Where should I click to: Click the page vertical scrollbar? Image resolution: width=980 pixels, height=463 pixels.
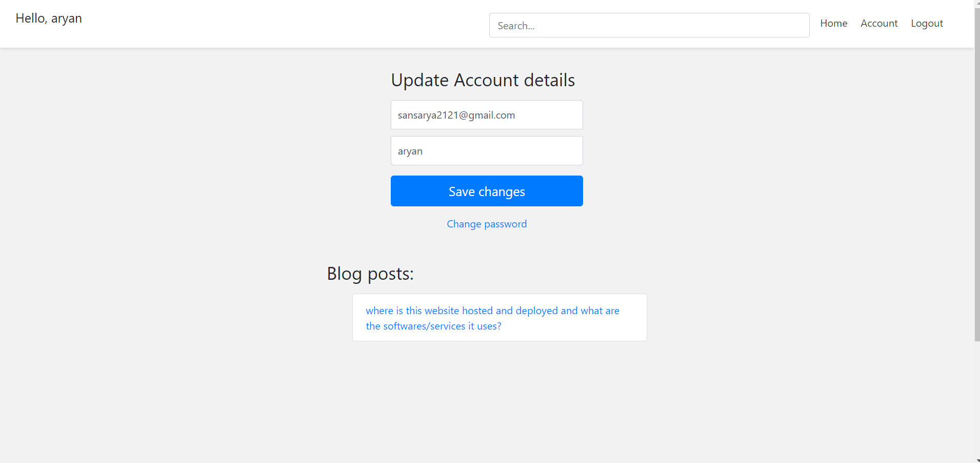pos(977,175)
